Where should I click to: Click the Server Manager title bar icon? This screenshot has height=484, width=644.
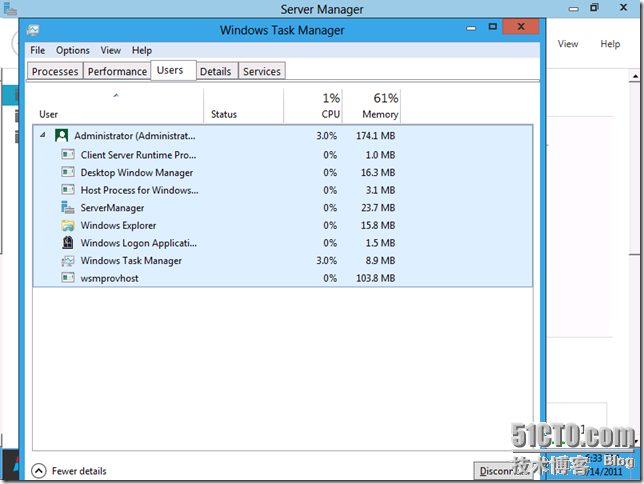(x=10, y=9)
